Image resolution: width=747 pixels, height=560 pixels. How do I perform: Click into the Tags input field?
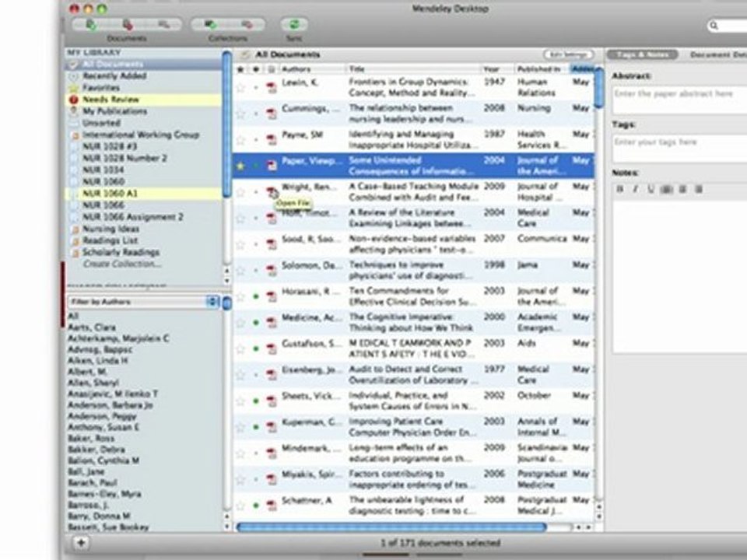tap(679, 148)
